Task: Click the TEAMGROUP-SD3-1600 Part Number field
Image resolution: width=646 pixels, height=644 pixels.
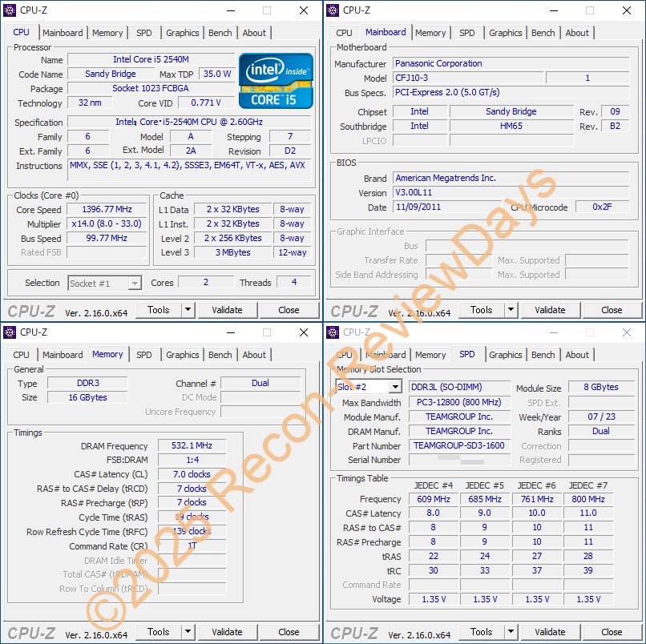Action: coord(459,446)
